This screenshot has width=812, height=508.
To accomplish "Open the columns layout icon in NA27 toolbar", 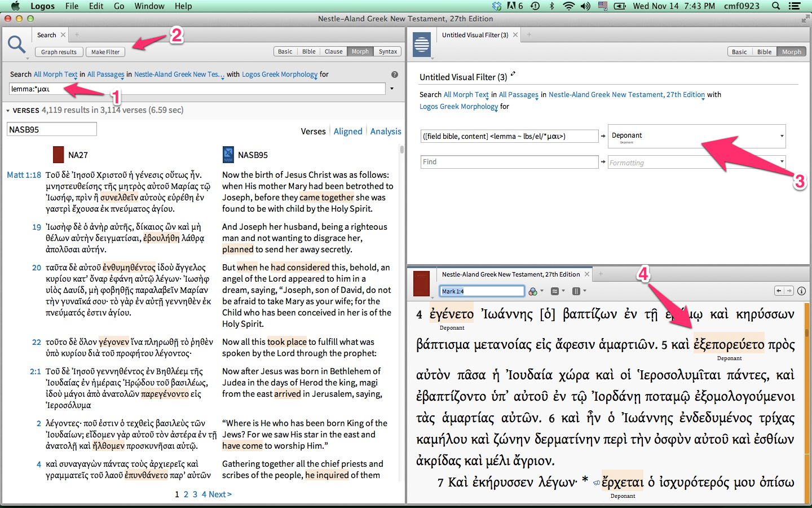I will [576, 291].
